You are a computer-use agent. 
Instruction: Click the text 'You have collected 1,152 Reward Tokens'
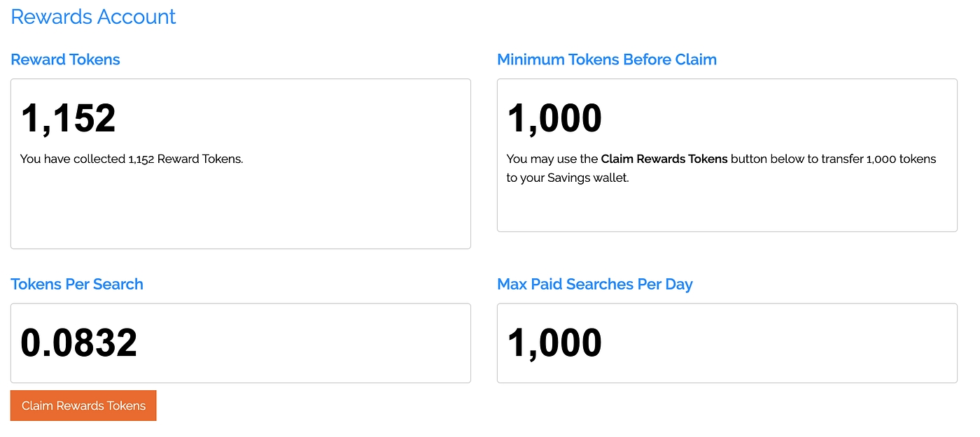pyautogui.click(x=132, y=159)
